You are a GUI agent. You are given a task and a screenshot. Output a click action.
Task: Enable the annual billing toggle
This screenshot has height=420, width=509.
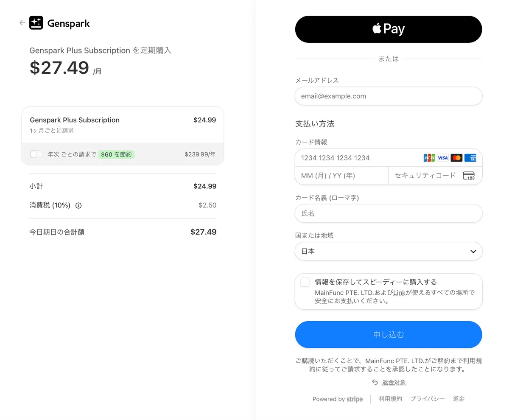pyautogui.click(x=37, y=154)
